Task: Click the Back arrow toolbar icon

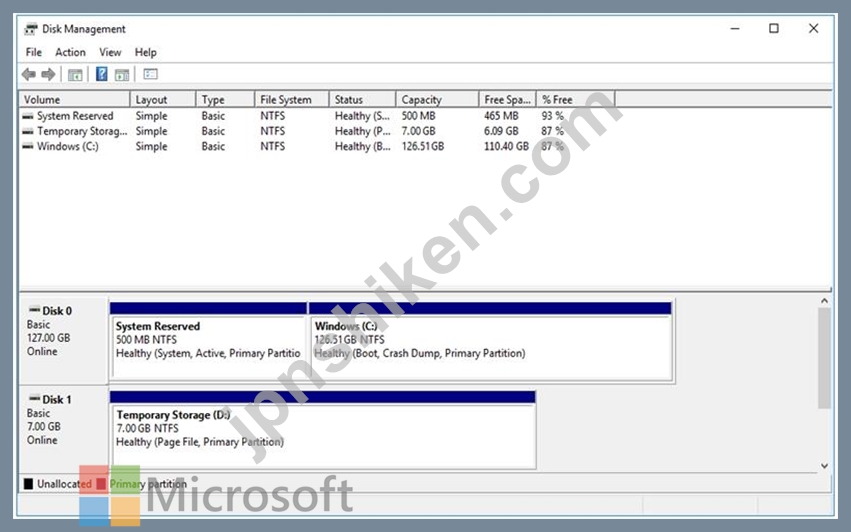Action: 28,74
